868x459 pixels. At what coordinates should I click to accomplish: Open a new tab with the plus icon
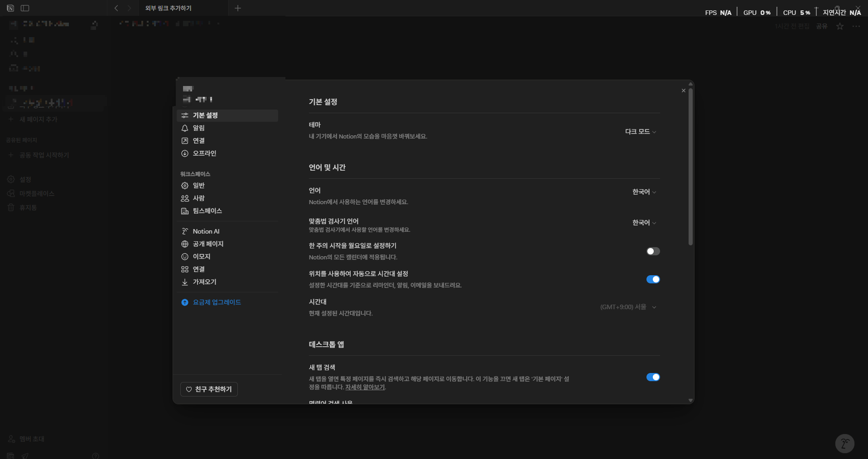[x=238, y=8]
